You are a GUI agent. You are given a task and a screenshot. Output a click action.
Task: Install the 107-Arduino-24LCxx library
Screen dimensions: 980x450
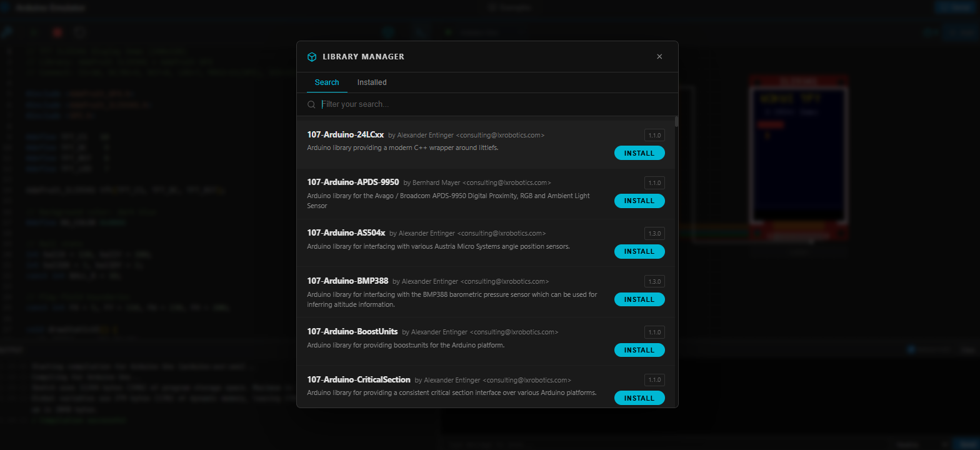pyautogui.click(x=639, y=153)
